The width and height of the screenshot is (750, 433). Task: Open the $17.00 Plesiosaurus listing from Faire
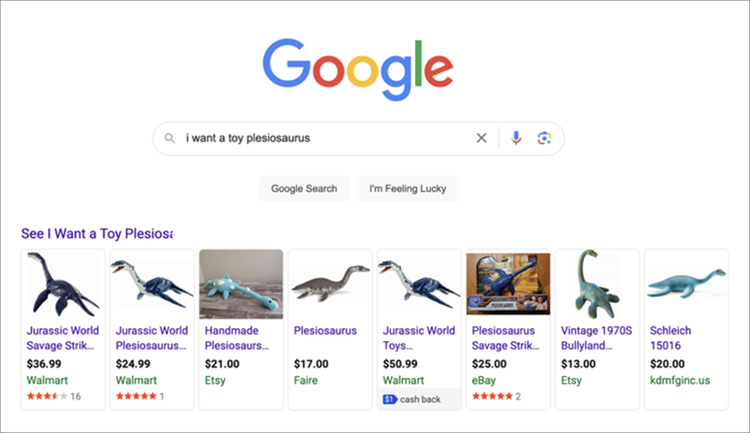pyautogui.click(x=326, y=330)
